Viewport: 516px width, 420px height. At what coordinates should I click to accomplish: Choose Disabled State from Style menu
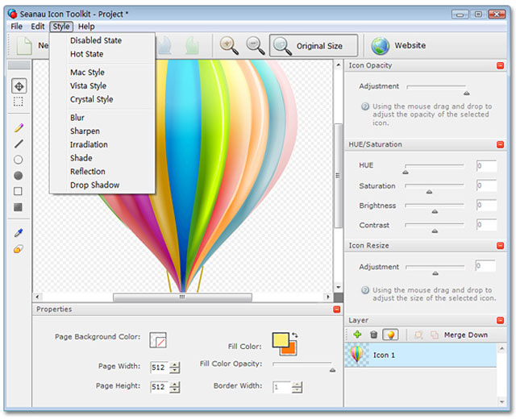(x=96, y=40)
